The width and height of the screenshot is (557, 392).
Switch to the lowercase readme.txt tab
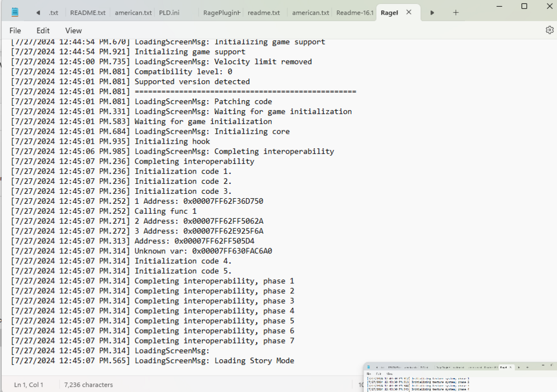pyautogui.click(x=264, y=13)
